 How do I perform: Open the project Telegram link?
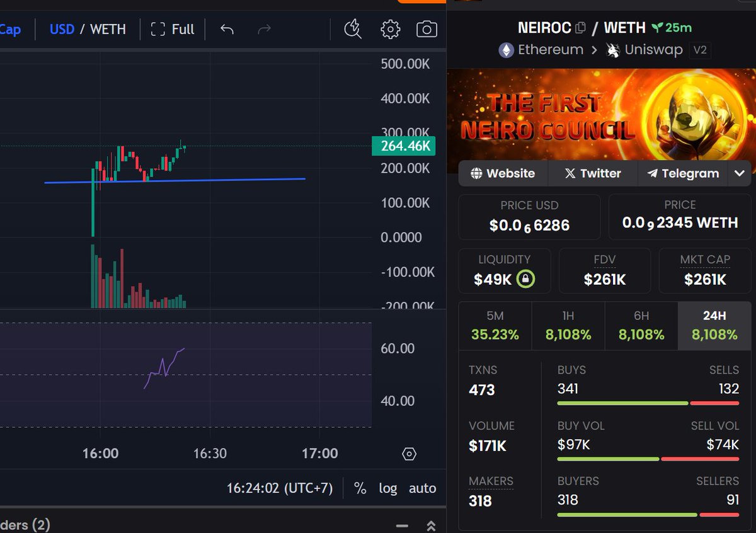tap(683, 173)
